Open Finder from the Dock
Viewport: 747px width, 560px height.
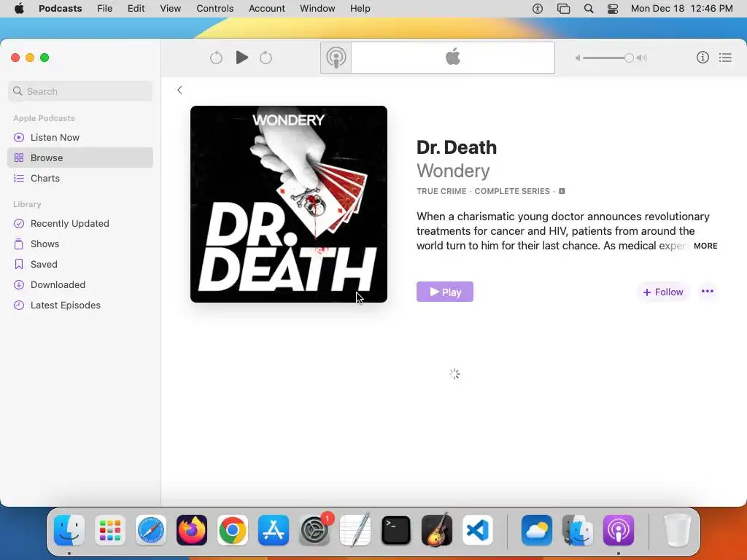pos(69,530)
